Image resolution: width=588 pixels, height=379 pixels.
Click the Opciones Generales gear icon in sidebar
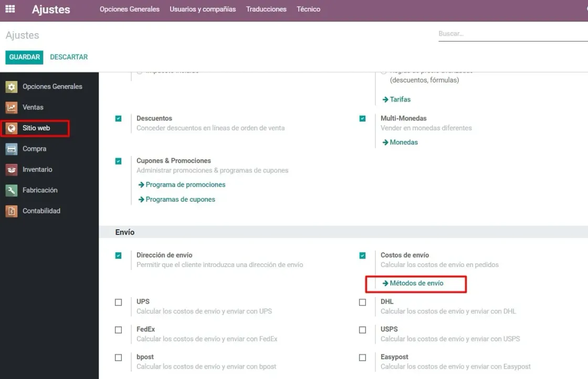click(11, 87)
